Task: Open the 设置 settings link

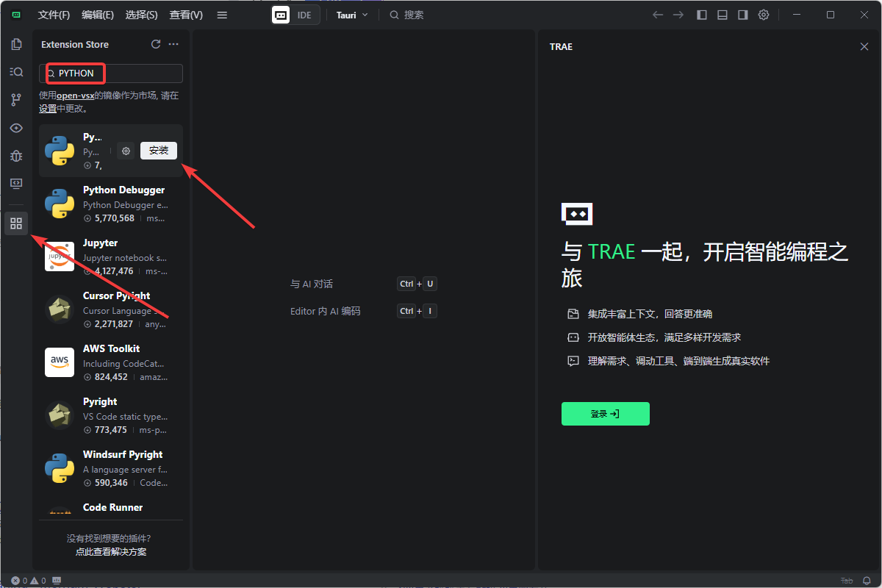Action: coord(48,109)
